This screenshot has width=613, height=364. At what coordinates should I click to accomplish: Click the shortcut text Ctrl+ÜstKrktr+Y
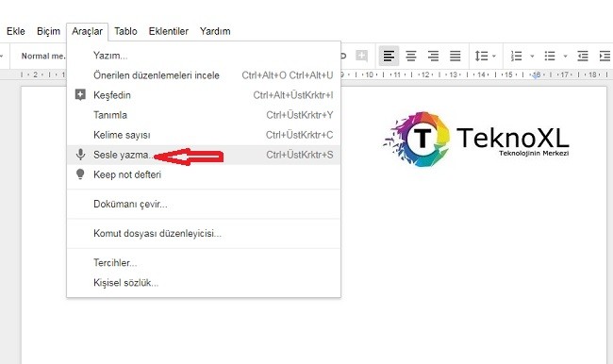300,115
